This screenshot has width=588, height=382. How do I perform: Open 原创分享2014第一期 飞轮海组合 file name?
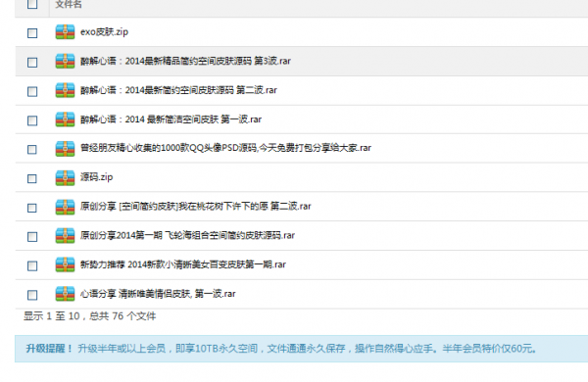[187, 235]
